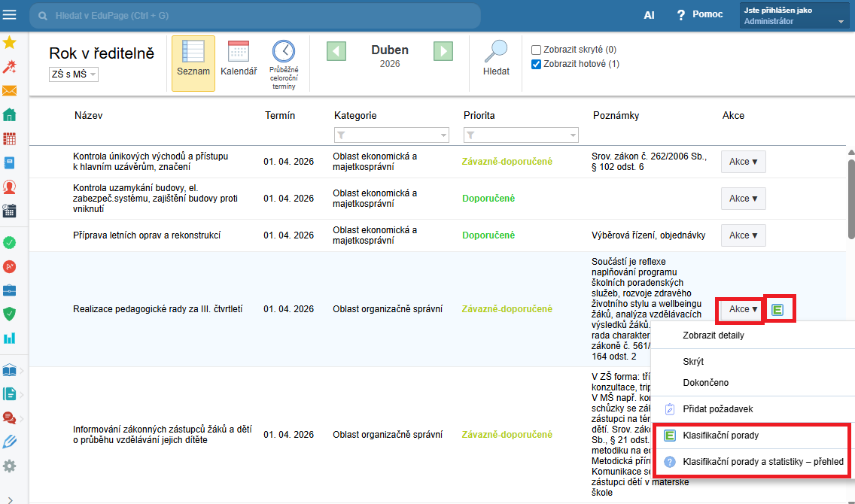Open the Kategorie filter dropdown
The width and height of the screenshot is (855, 504).
[x=391, y=135]
